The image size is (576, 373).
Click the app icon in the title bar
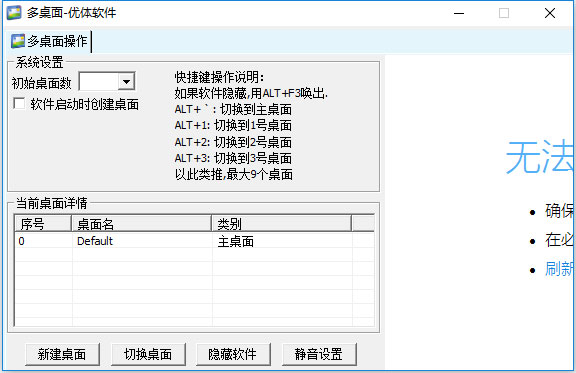click(14, 13)
